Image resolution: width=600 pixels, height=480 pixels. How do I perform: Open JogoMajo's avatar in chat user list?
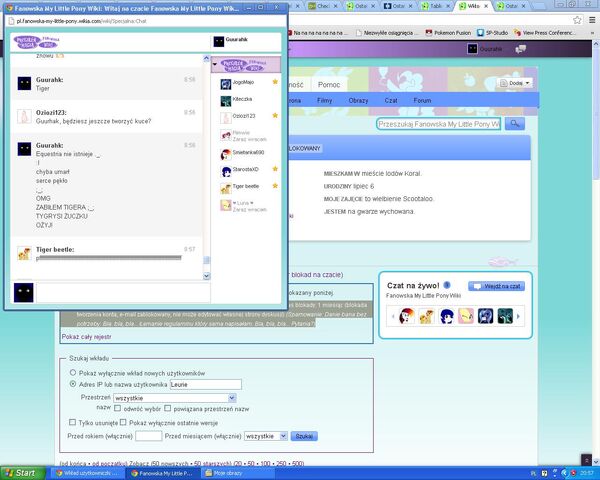[226, 84]
